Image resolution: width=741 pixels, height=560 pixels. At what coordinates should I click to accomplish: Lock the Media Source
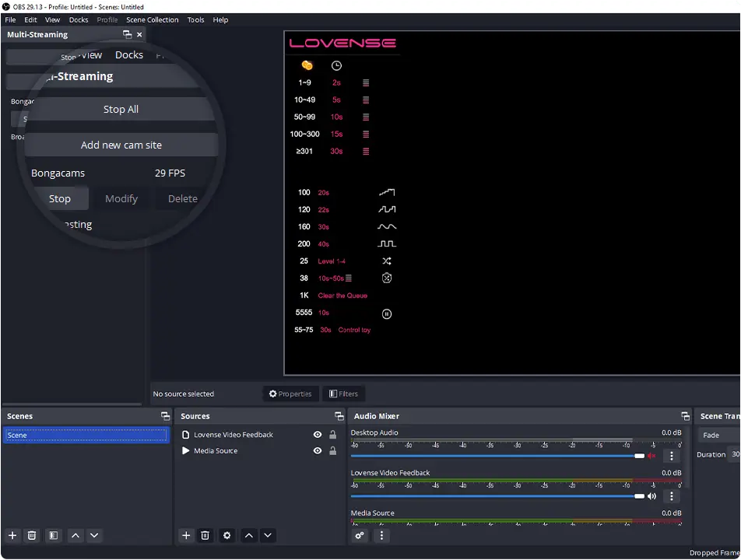click(332, 451)
